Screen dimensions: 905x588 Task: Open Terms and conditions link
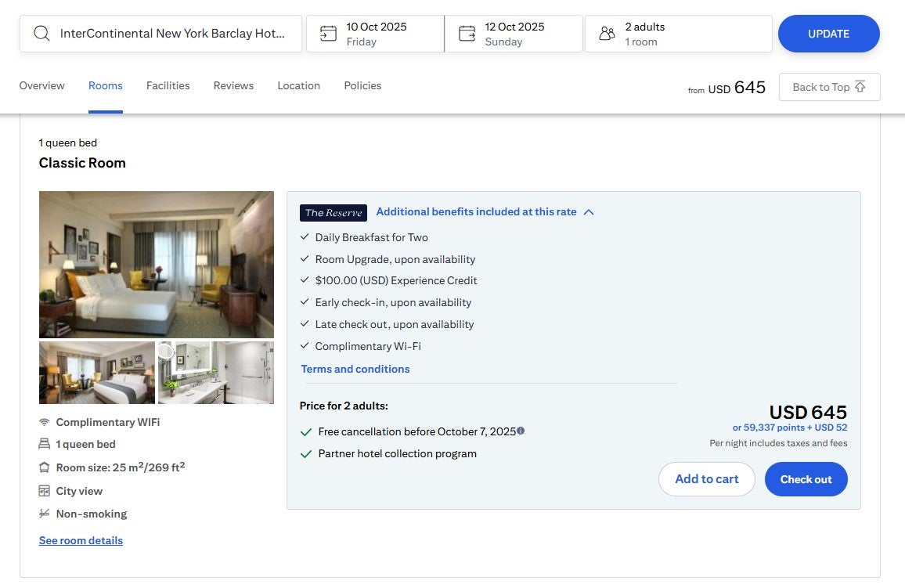[x=355, y=369]
